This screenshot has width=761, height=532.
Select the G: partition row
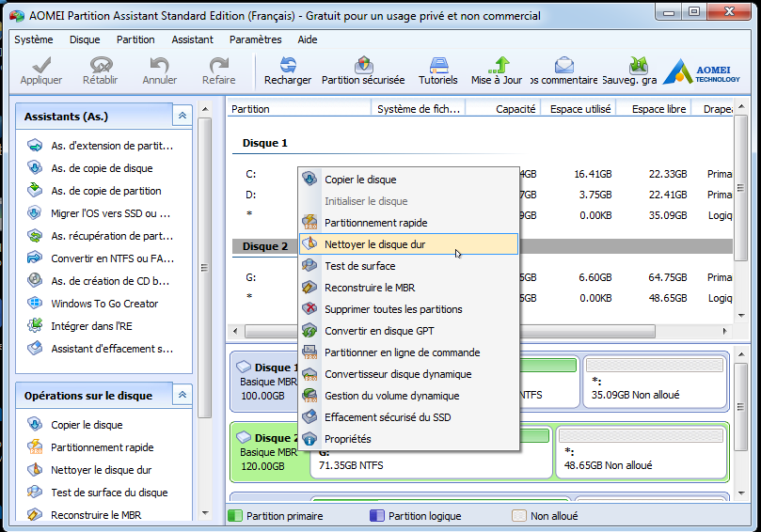pos(481,277)
